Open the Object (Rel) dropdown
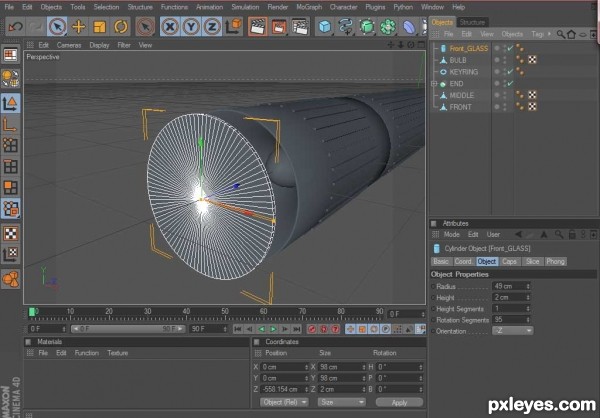This screenshot has width=600, height=418. pos(284,402)
